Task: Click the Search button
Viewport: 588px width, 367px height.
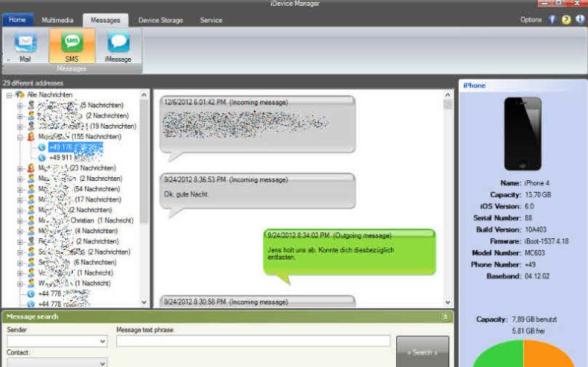Action: coord(422,352)
